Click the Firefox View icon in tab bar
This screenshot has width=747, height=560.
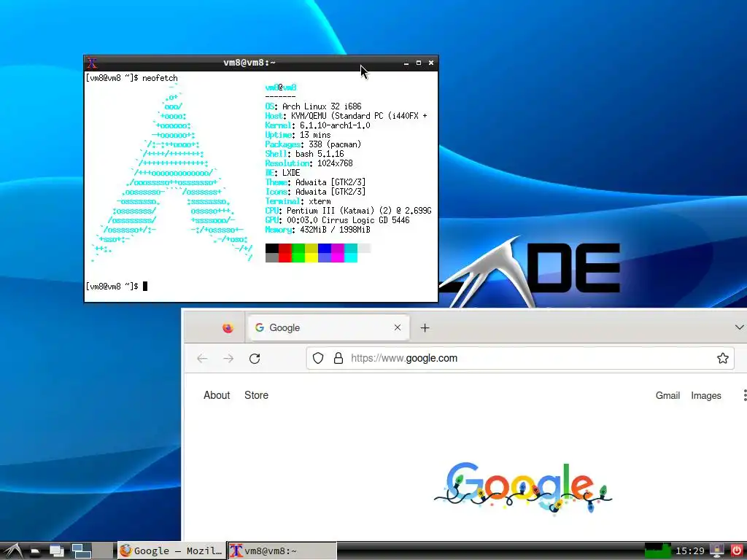pyautogui.click(x=228, y=327)
